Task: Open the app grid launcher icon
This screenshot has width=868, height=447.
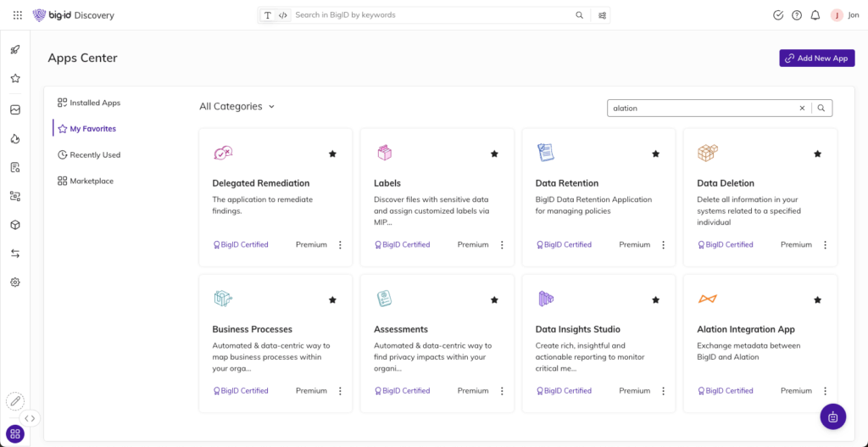Action: coord(17,15)
